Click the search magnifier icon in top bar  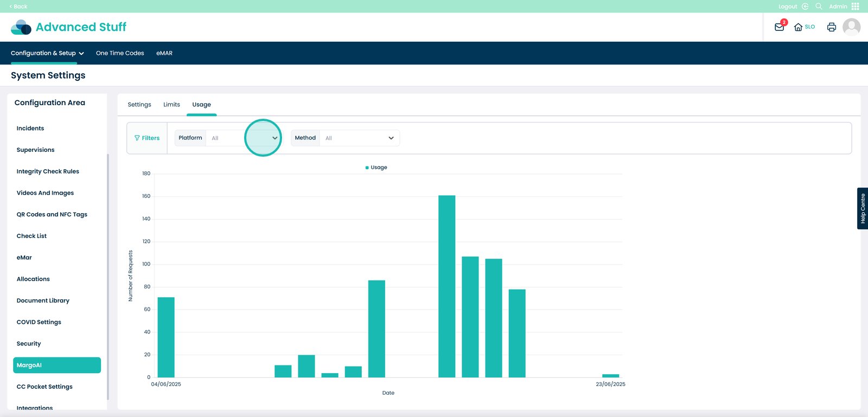click(819, 7)
